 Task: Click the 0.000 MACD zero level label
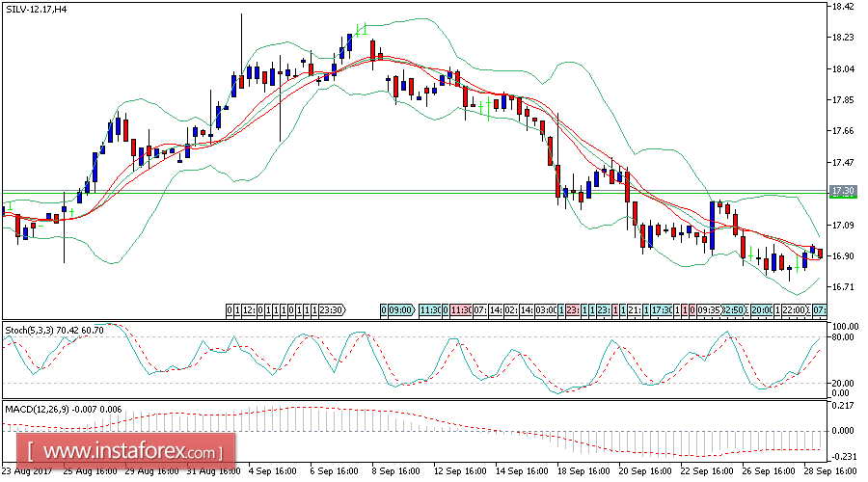(x=843, y=431)
